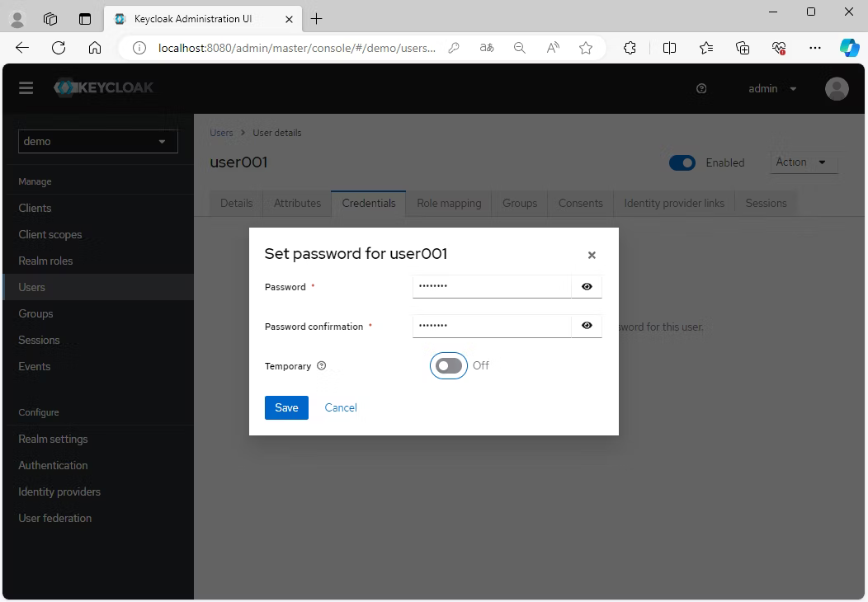Open the browser extensions puzzle icon
The image size is (868, 602).
[630, 48]
